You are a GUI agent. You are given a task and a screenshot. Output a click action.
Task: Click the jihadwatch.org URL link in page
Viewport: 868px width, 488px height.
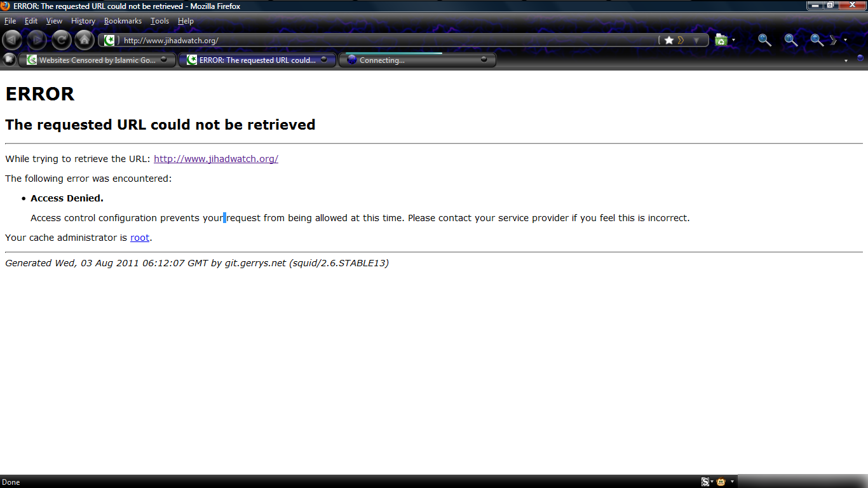coord(215,159)
